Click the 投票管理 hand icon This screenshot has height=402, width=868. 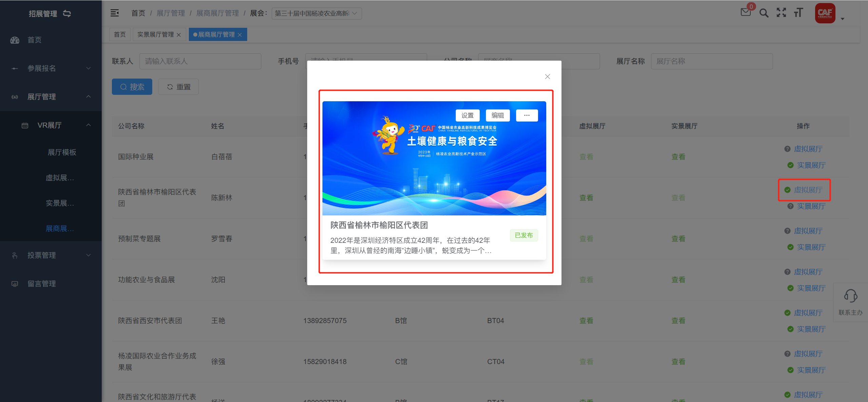(x=15, y=255)
